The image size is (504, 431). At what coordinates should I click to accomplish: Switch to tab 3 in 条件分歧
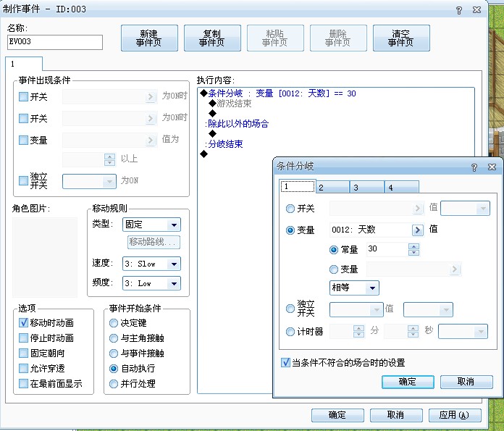[367, 188]
